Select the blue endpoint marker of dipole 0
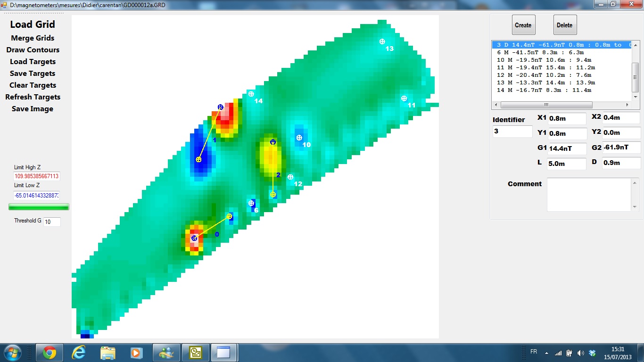The height and width of the screenshot is (362, 644). (194, 238)
